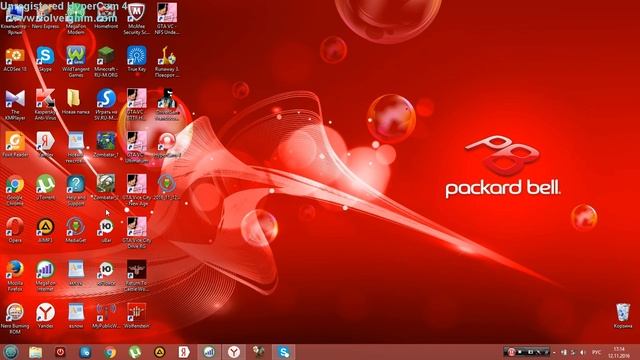Open the HyperCam shortcut on the desktop
The image size is (640, 360).
167,145
